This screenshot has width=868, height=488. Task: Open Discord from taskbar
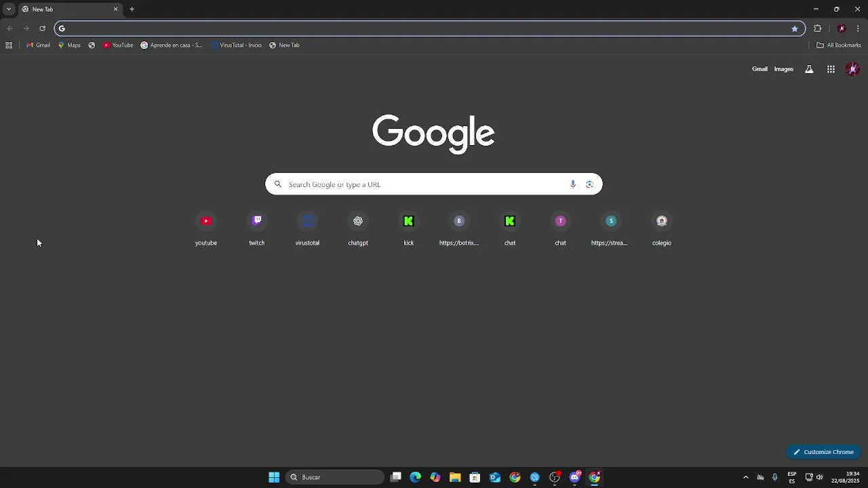click(x=575, y=477)
